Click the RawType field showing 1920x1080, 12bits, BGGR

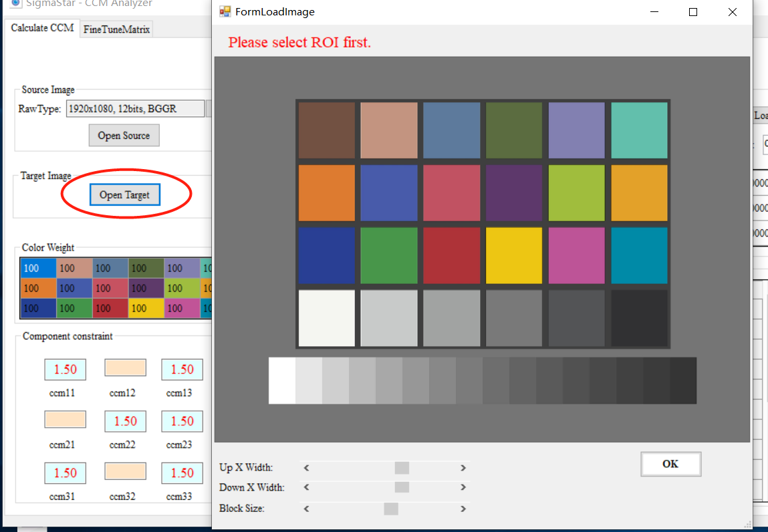tap(135, 109)
